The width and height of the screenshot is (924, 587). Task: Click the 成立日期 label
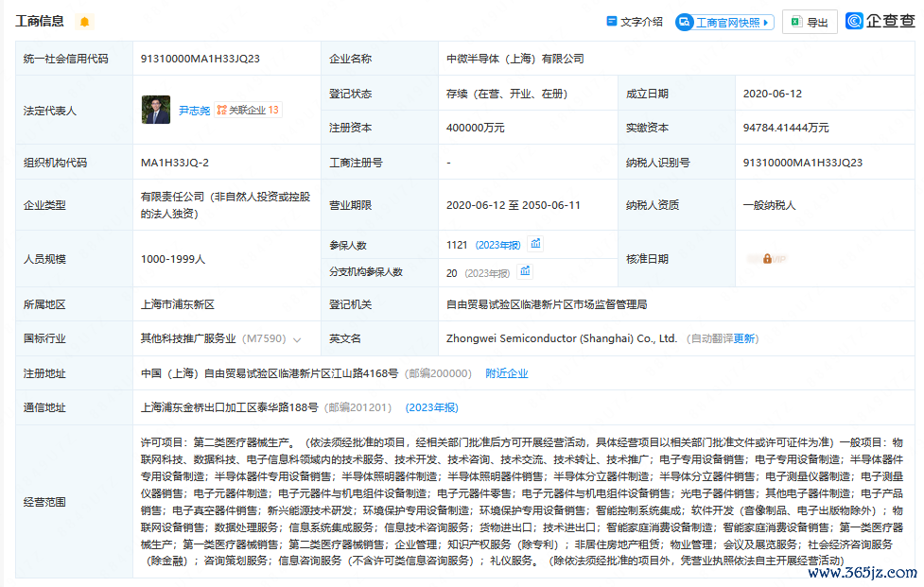647,94
